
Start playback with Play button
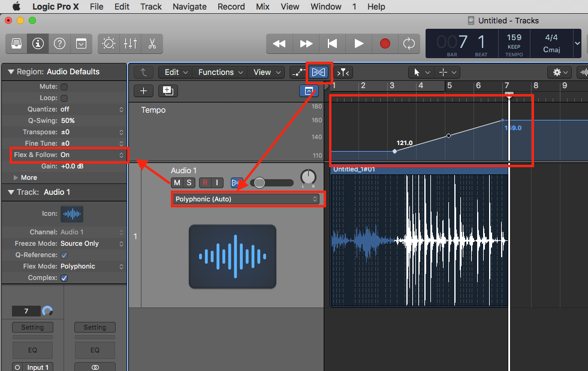(359, 44)
